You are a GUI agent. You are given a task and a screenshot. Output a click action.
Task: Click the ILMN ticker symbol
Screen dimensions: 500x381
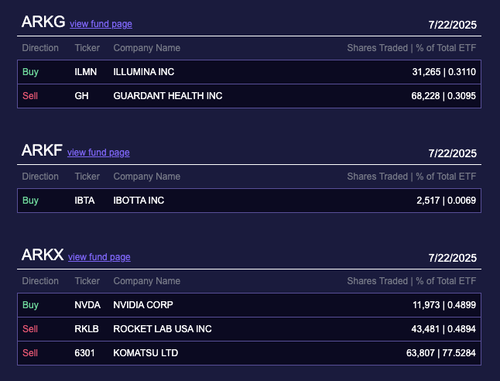(86, 72)
